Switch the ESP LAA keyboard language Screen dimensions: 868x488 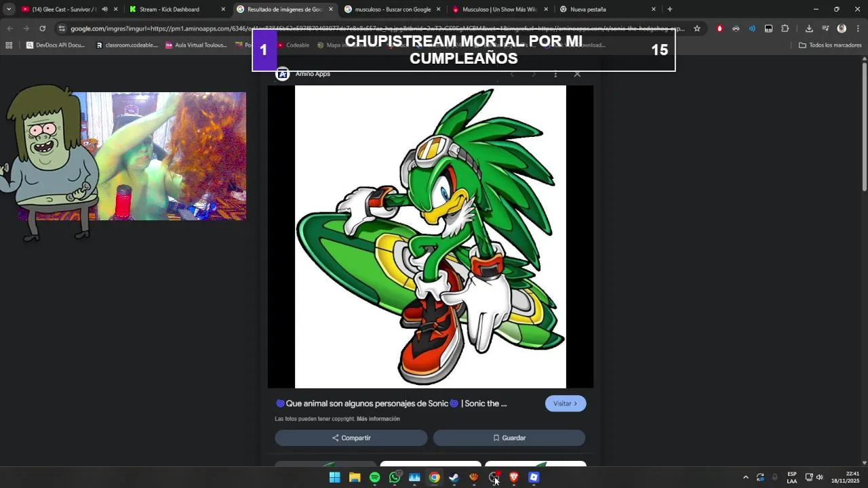coord(791,477)
